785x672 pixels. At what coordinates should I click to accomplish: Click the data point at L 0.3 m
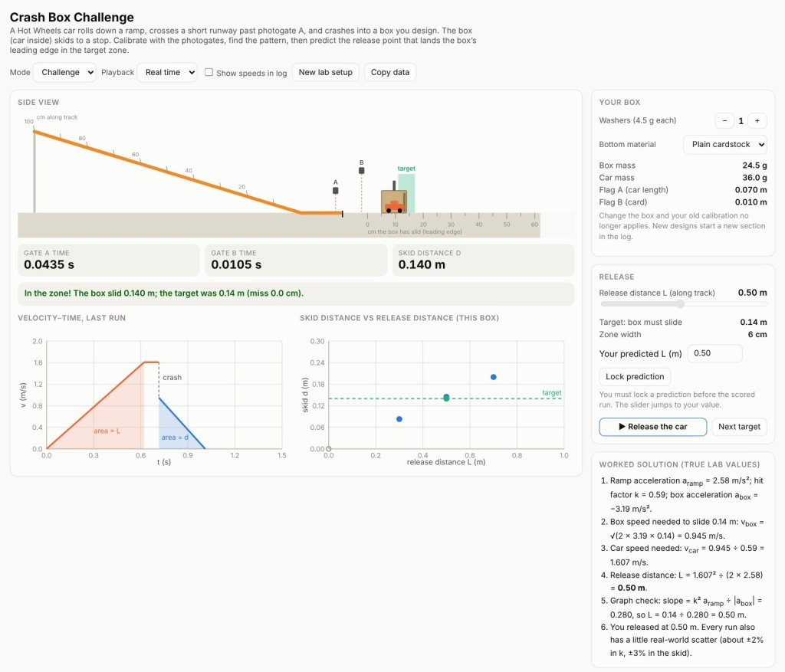click(399, 419)
